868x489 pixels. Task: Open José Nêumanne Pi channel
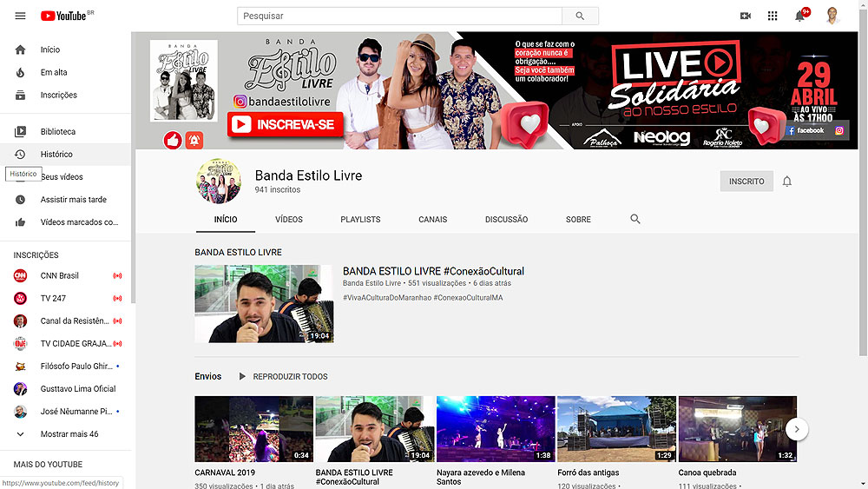pos(65,412)
